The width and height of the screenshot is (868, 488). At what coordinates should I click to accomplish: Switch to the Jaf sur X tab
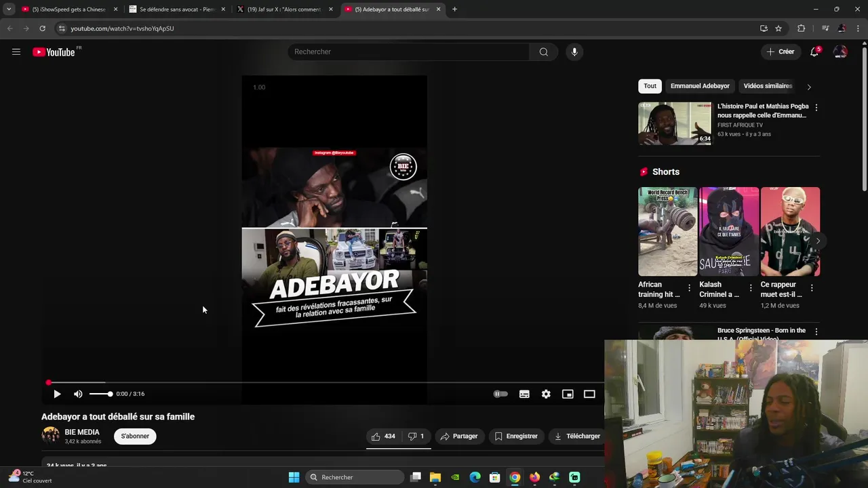coord(285,9)
